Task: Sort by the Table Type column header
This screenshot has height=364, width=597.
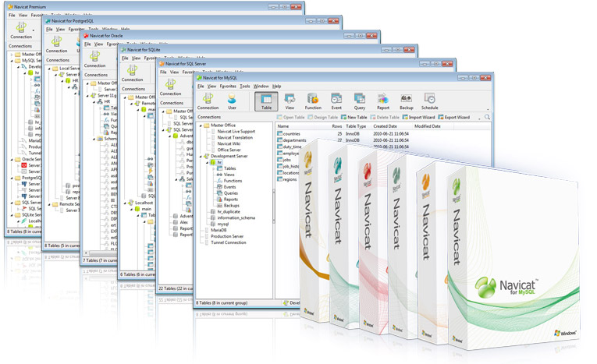Action: (356, 126)
